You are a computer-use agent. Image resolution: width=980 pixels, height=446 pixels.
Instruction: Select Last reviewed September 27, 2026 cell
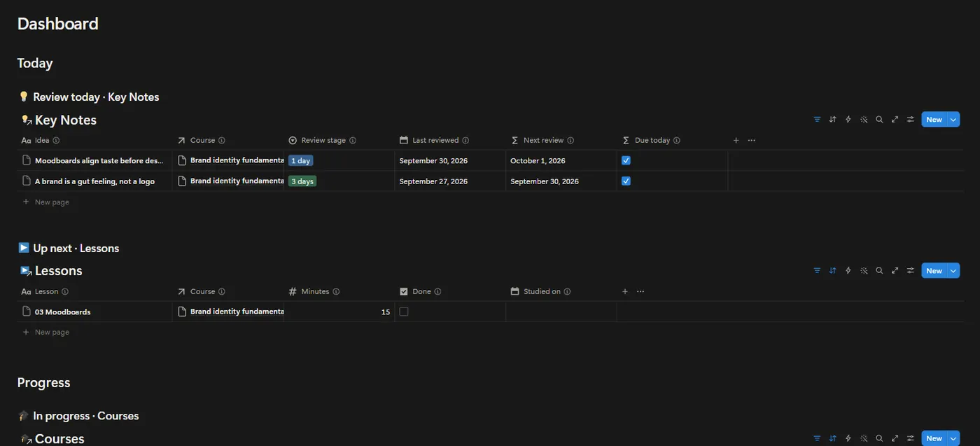(450, 181)
